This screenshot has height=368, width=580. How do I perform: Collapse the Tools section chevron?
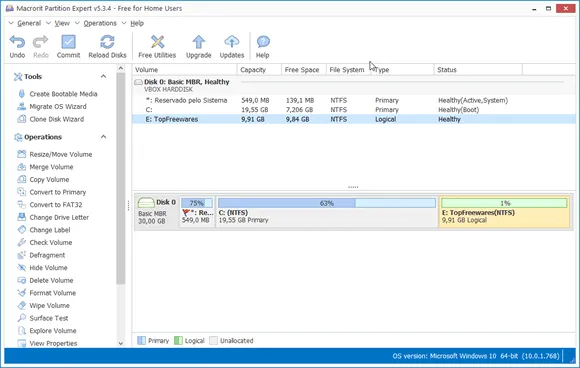pyautogui.click(x=103, y=76)
